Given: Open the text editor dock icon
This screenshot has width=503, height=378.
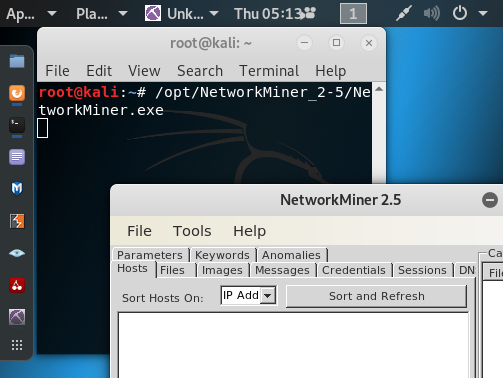Looking at the screenshot, I should (x=17, y=157).
